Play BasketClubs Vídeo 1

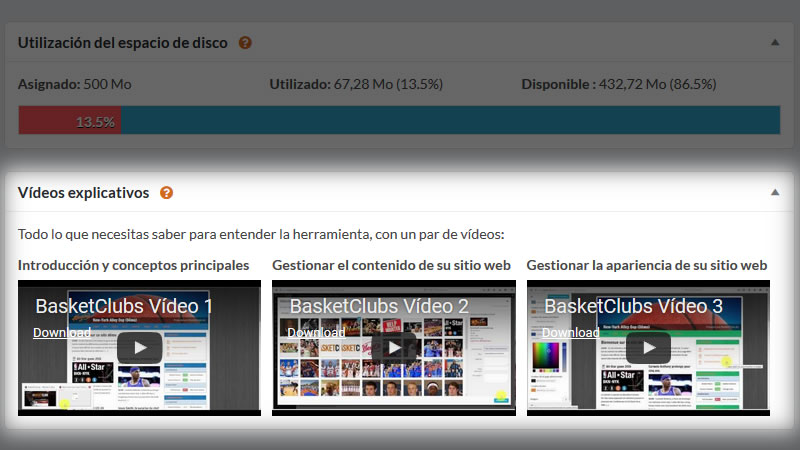(x=139, y=347)
